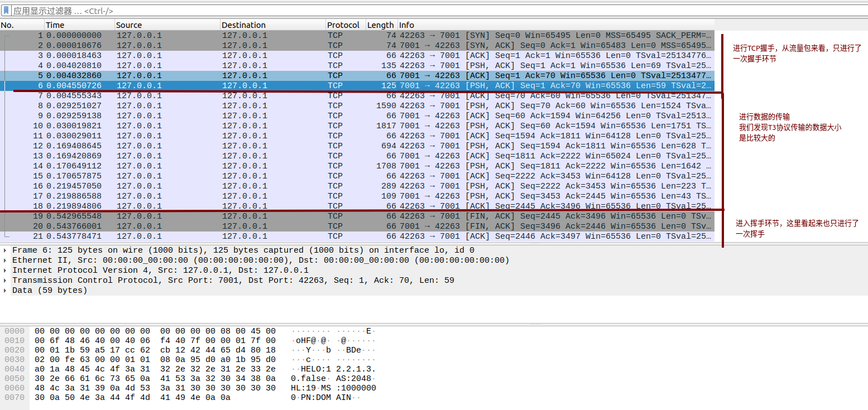
Task: Click the Length column header
Action: point(380,25)
